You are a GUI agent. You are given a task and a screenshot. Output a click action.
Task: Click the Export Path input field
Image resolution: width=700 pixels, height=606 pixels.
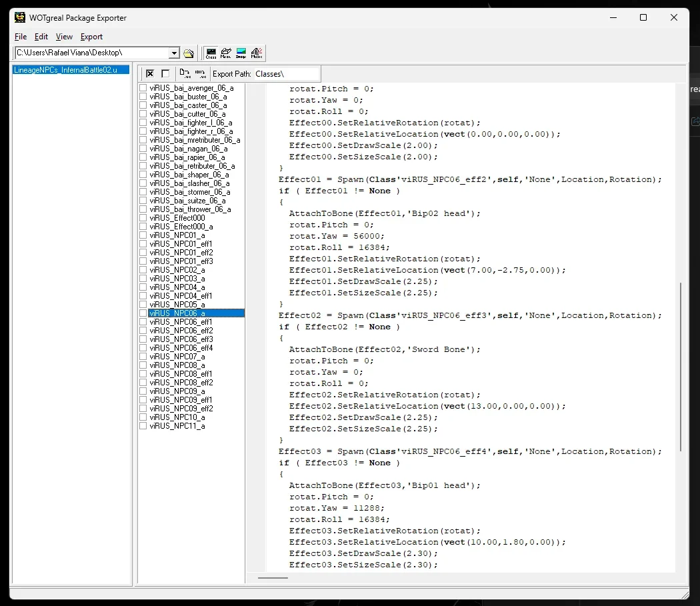click(287, 74)
